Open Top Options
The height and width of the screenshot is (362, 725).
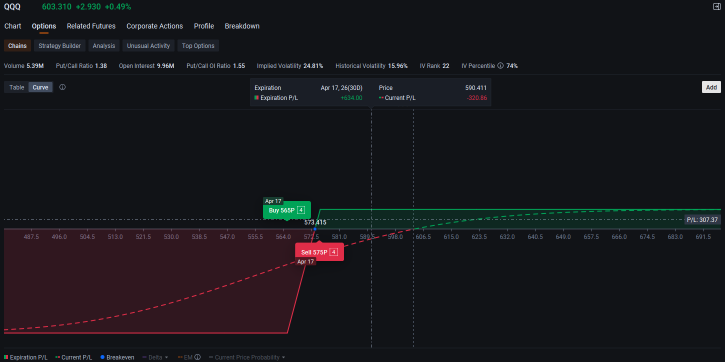point(198,46)
